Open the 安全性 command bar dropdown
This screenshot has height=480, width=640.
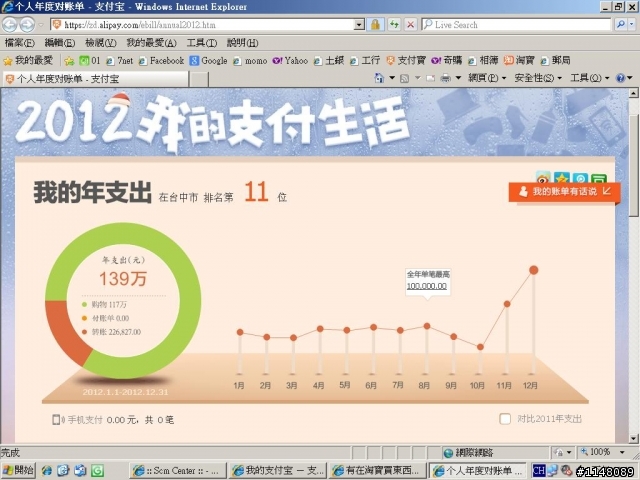click(x=538, y=78)
